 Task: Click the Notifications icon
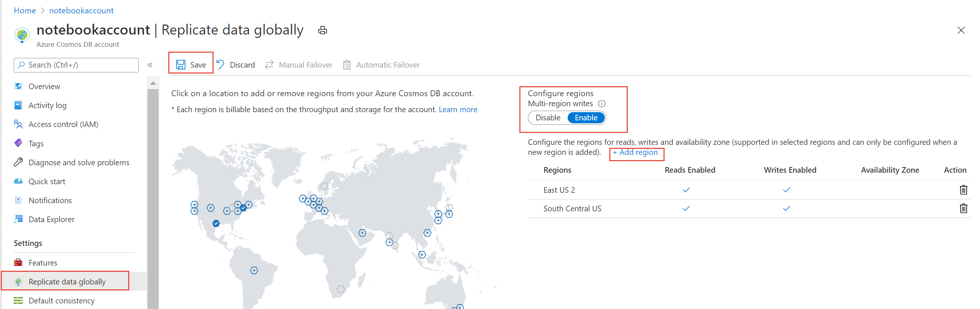[x=18, y=201]
